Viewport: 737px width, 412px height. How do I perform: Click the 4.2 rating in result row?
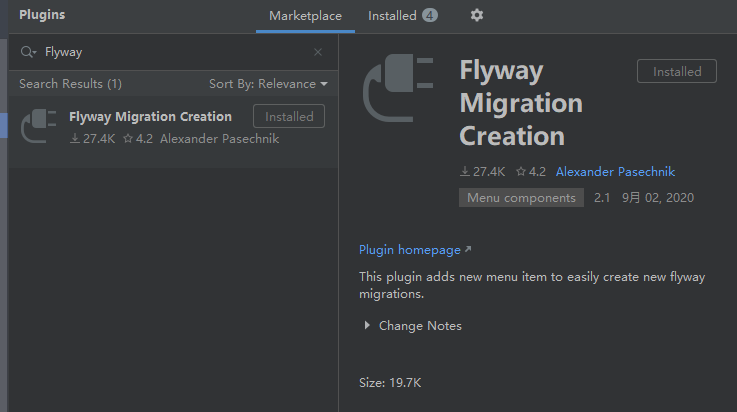138,139
